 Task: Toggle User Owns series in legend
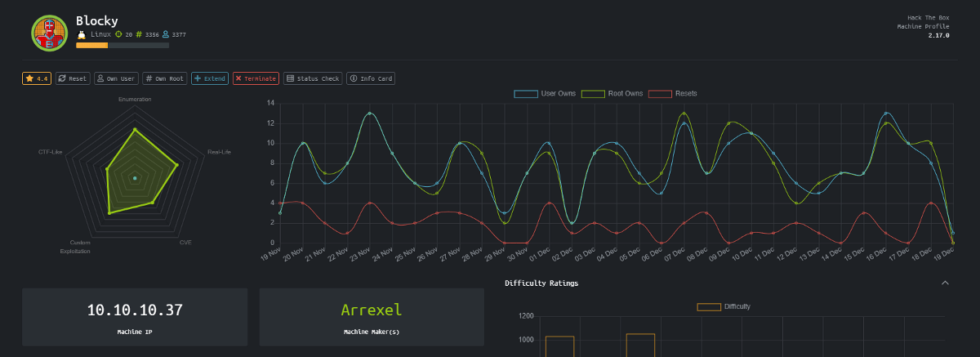click(x=545, y=94)
